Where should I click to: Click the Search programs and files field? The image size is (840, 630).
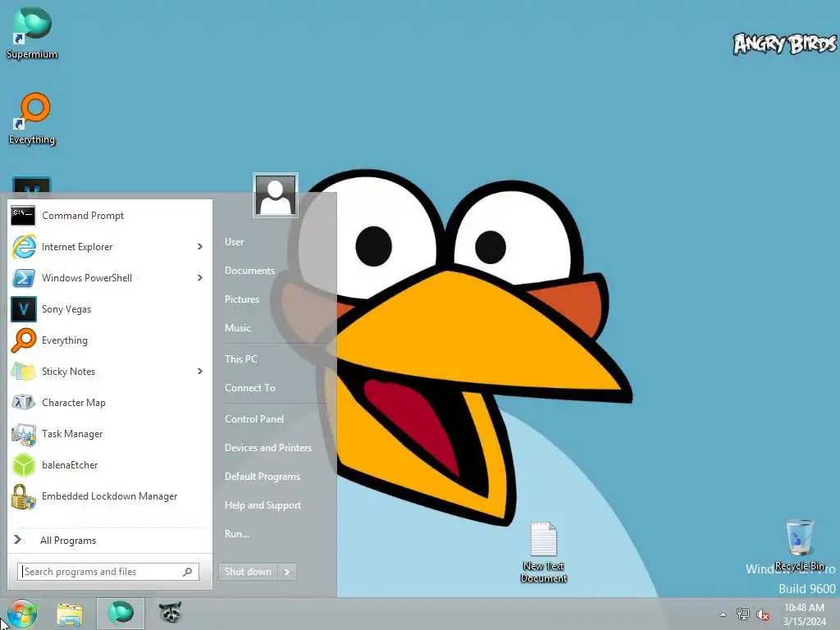108,572
